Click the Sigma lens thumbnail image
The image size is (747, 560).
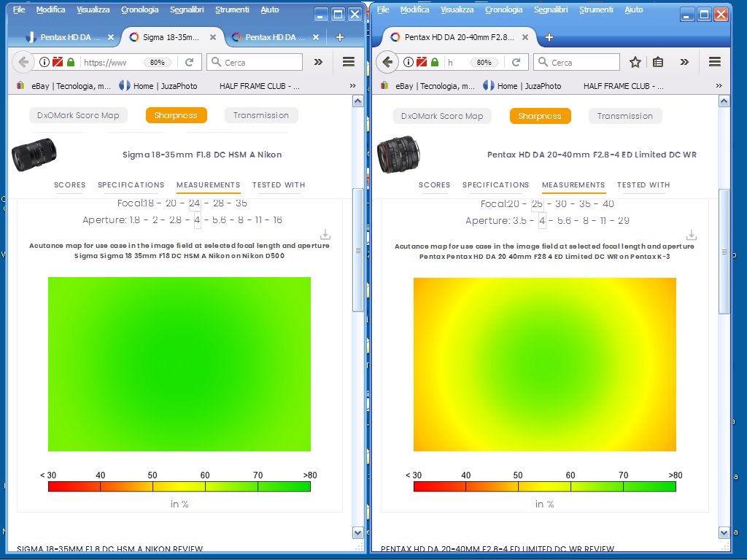click(x=34, y=155)
